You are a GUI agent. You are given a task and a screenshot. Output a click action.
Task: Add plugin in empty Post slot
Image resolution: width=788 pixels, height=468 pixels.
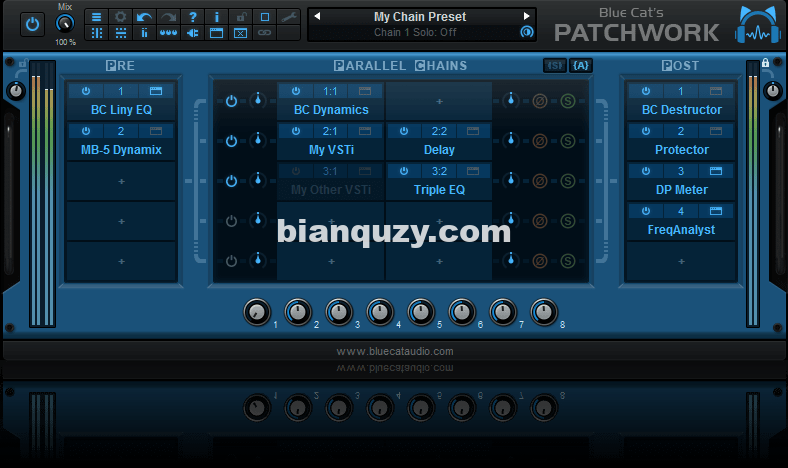681,261
